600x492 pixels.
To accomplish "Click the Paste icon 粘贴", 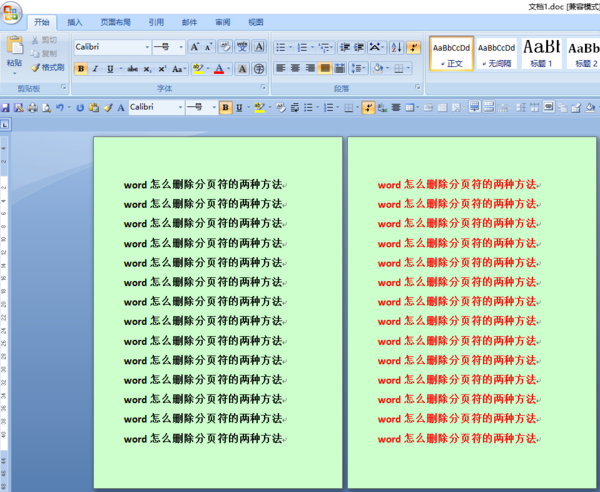I will coord(15,55).
